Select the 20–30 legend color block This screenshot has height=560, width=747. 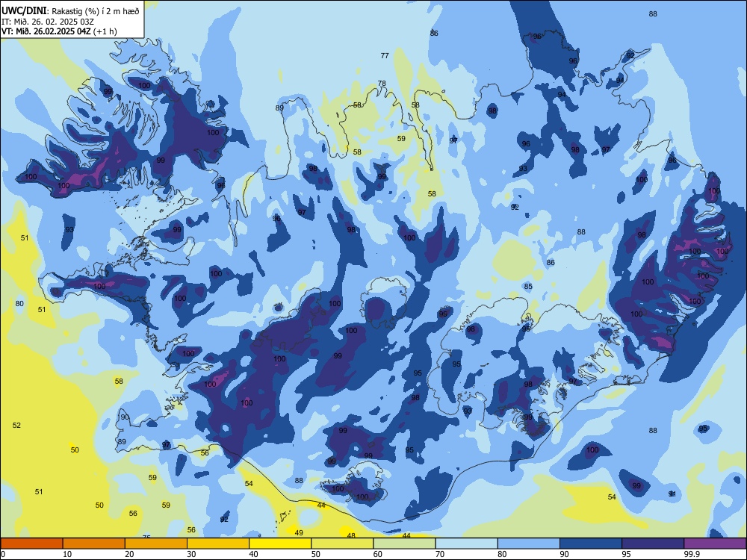click(x=156, y=544)
